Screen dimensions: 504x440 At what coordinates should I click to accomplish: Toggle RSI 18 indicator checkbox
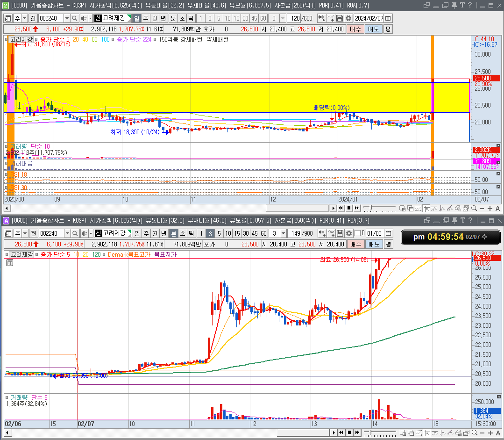pos(7,175)
